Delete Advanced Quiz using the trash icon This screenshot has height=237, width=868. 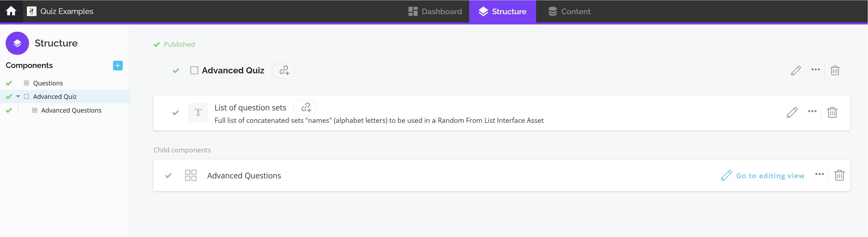point(835,70)
